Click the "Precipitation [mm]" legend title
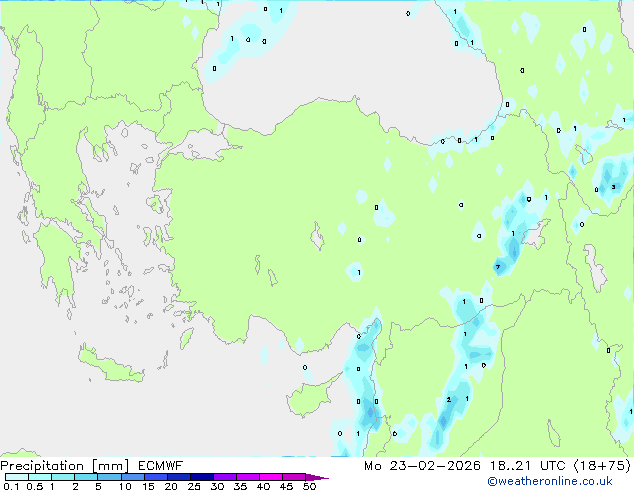634x490 pixels. point(65,466)
